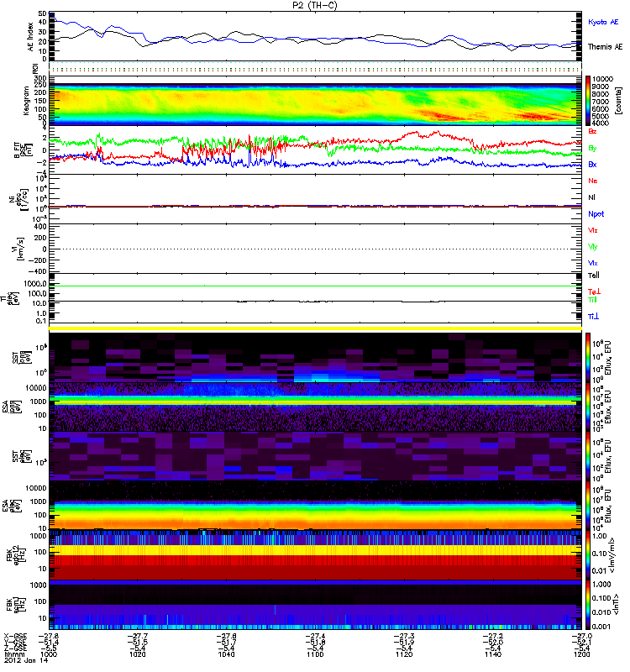
Task: Click the green Ti line in temperature panel
Action: point(315,286)
